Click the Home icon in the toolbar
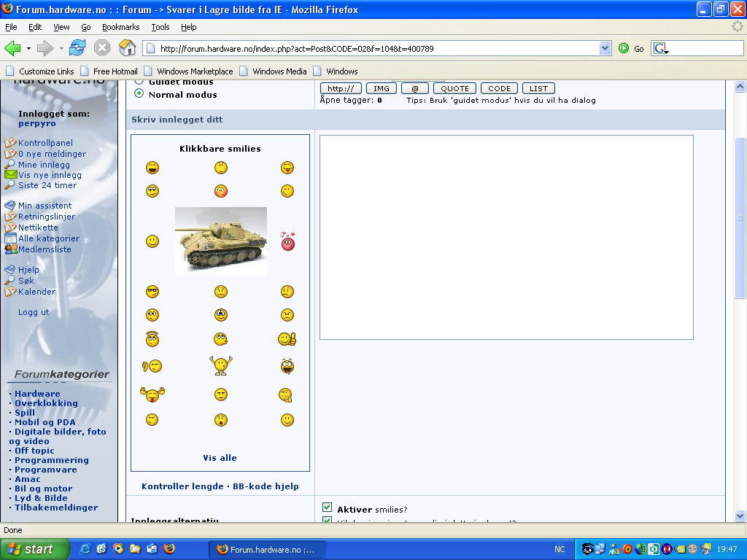 pyautogui.click(x=127, y=48)
